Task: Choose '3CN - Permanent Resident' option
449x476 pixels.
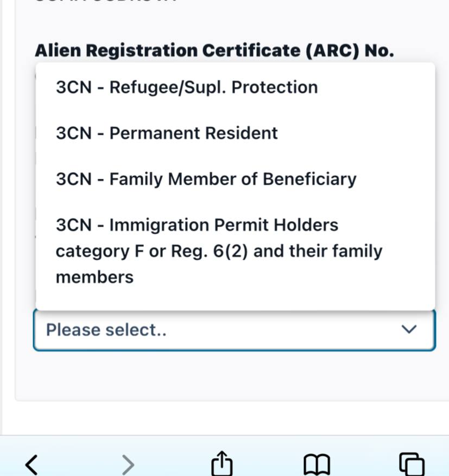Action: coord(167,133)
